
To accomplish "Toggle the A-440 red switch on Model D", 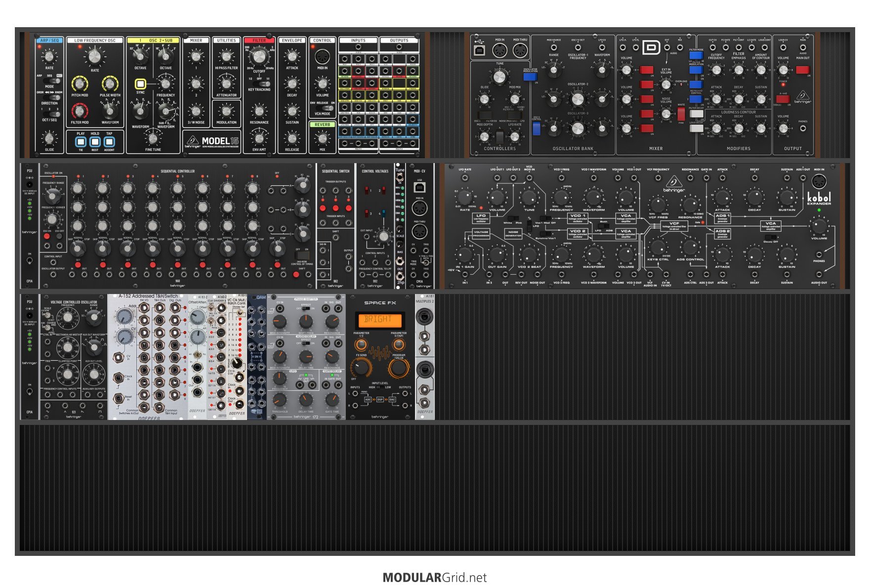I will point(783,99).
